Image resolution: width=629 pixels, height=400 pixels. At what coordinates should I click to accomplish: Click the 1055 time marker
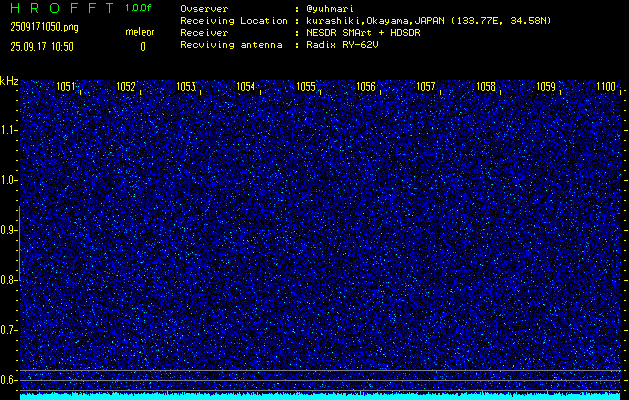point(306,87)
